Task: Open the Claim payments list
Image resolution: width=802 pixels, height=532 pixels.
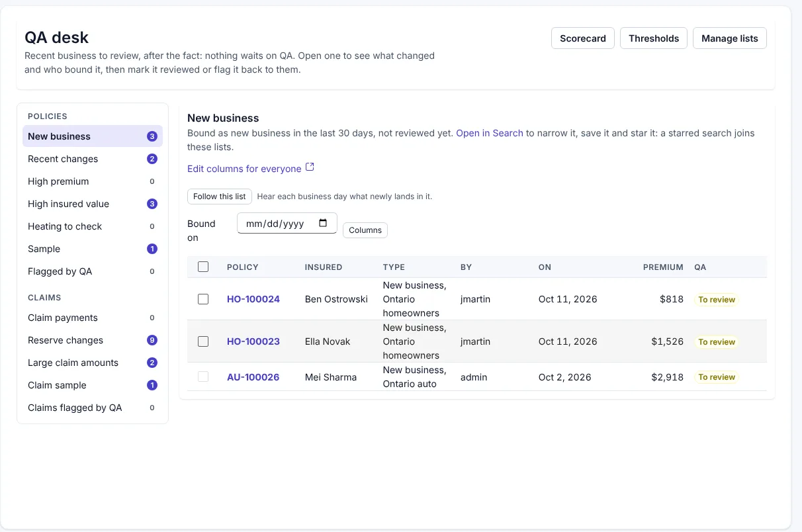Action: [x=93, y=318]
